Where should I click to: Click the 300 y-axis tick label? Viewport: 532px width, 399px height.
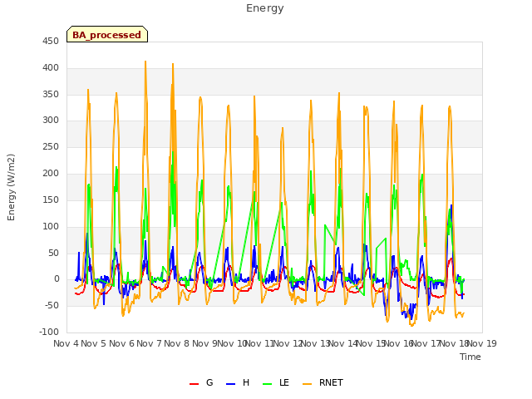[x=51, y=120]
